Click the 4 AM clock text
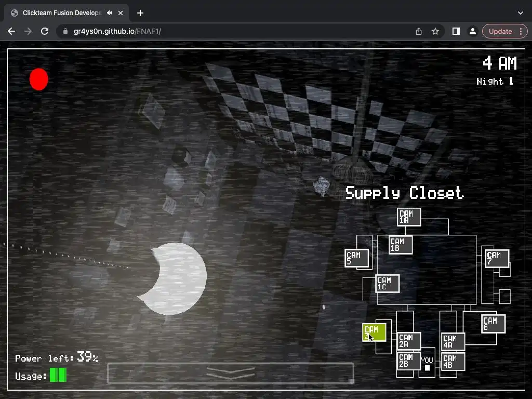This screenshot has height=399, width=532. coord(500,63)
